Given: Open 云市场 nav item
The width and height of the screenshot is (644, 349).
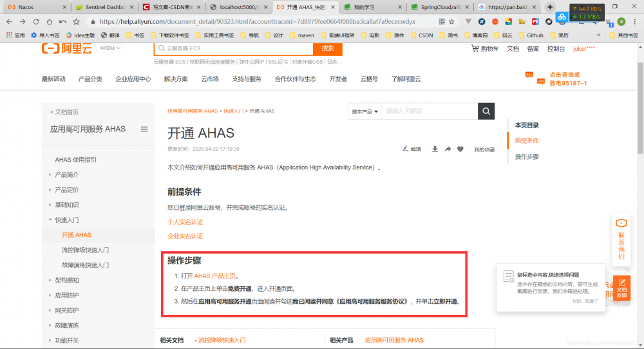Looking at the screenshot, I should (x=210, y=79).
